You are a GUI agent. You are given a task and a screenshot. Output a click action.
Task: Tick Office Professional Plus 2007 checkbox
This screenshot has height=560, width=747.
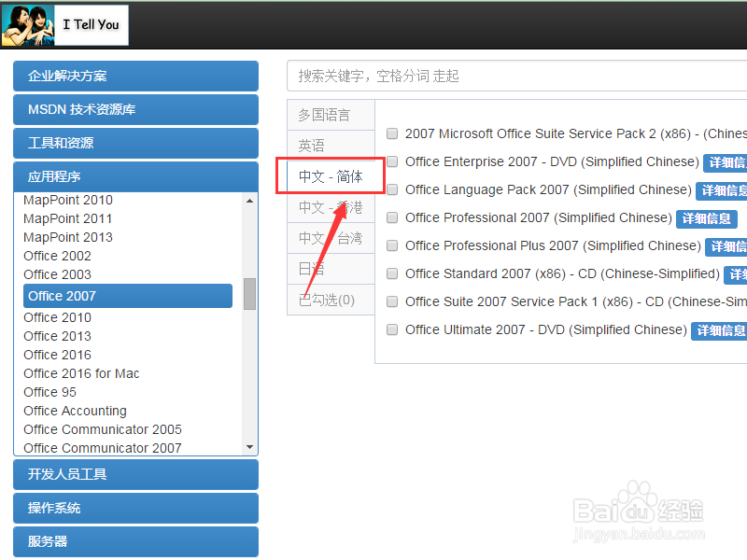392,245
